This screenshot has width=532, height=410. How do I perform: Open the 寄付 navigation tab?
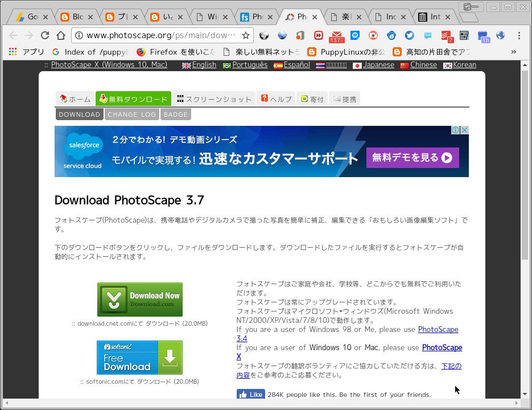(x=312, y=99)
